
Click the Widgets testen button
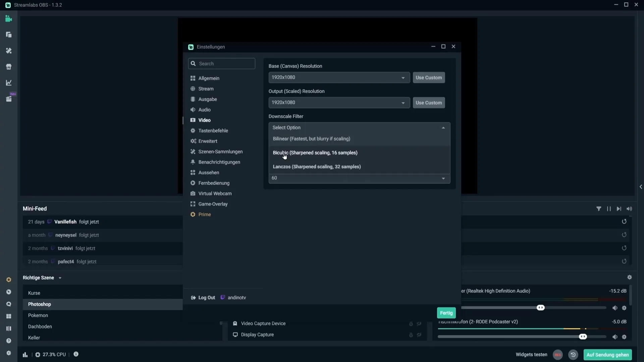coord(531,355)
